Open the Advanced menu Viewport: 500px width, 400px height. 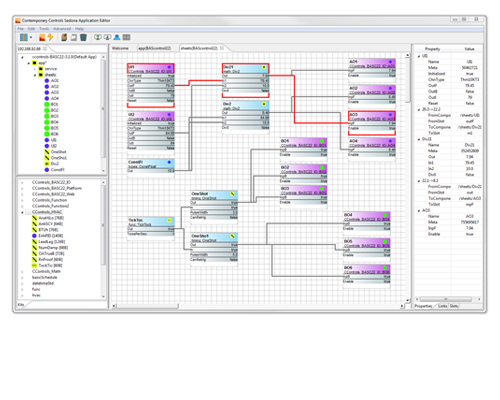62,29
